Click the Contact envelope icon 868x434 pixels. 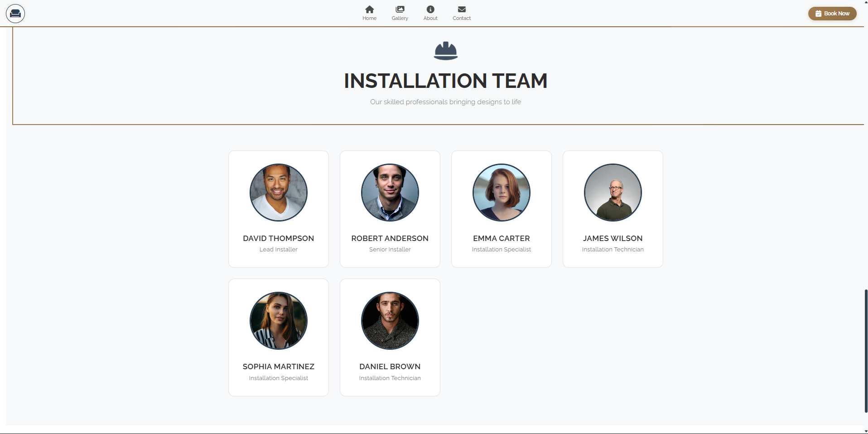pyautogui.click(x=462, y=10)
